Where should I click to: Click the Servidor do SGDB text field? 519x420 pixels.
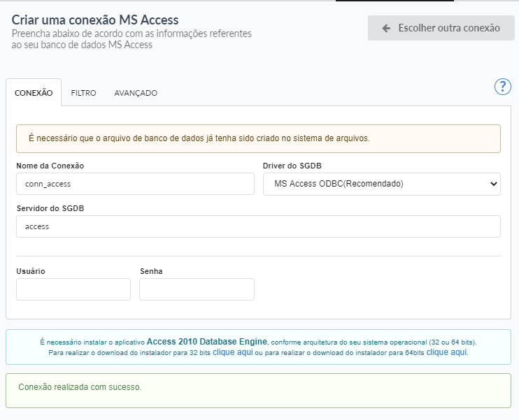258,226
